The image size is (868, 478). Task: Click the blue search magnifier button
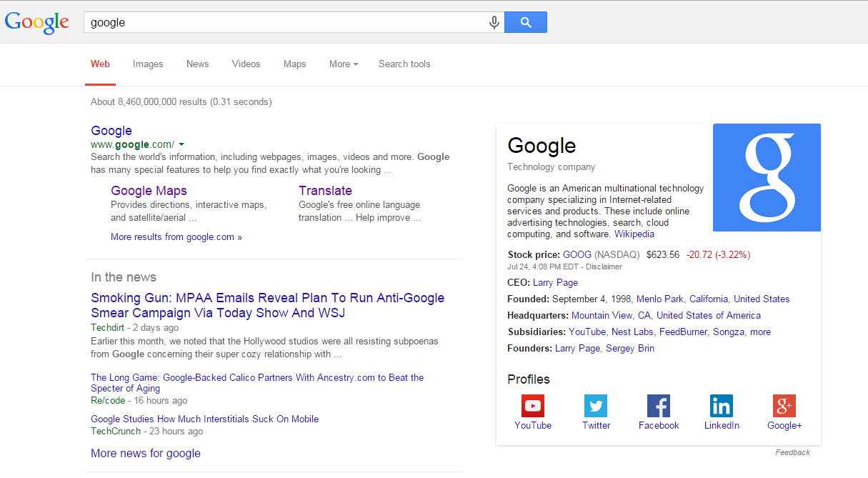[525, 21]
